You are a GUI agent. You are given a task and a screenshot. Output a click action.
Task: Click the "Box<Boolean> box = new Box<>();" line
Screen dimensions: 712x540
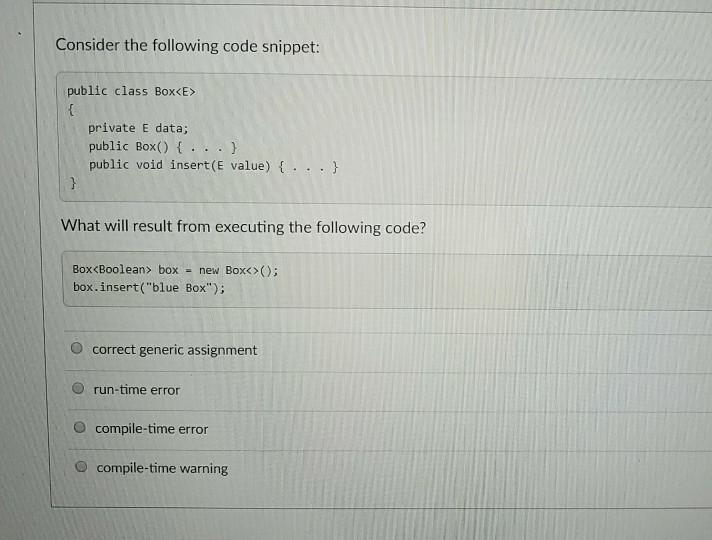pos(175,270)
